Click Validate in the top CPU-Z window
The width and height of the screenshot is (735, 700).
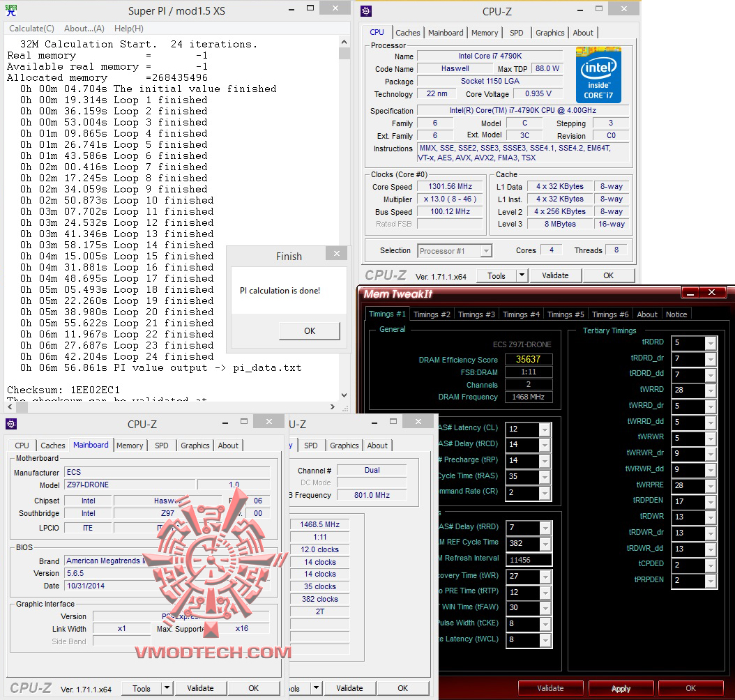point(556,275)
